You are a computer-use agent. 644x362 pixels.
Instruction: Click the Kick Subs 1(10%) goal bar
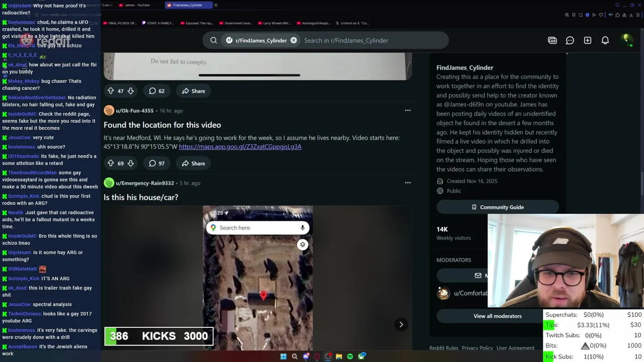click(x=593, y=356)
